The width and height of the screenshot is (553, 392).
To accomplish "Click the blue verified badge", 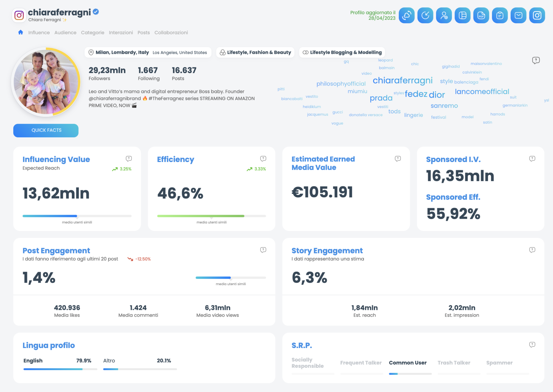I will coord(96,12).
